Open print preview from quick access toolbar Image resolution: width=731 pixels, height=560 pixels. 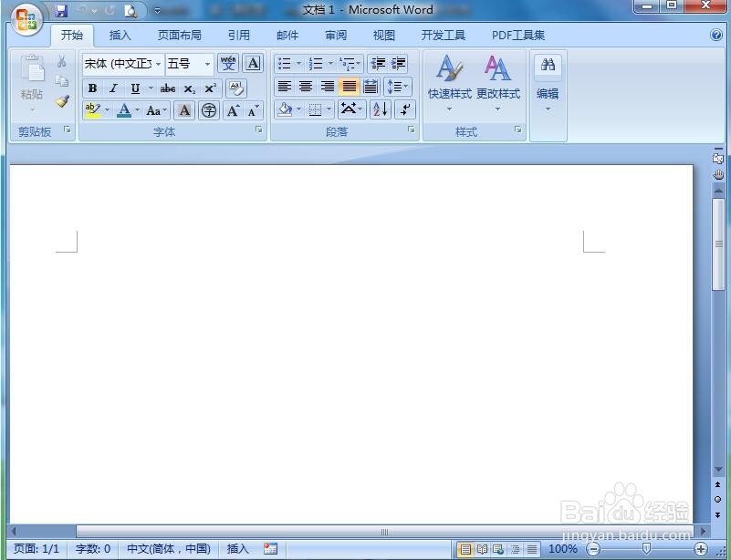tap(131, 11)
